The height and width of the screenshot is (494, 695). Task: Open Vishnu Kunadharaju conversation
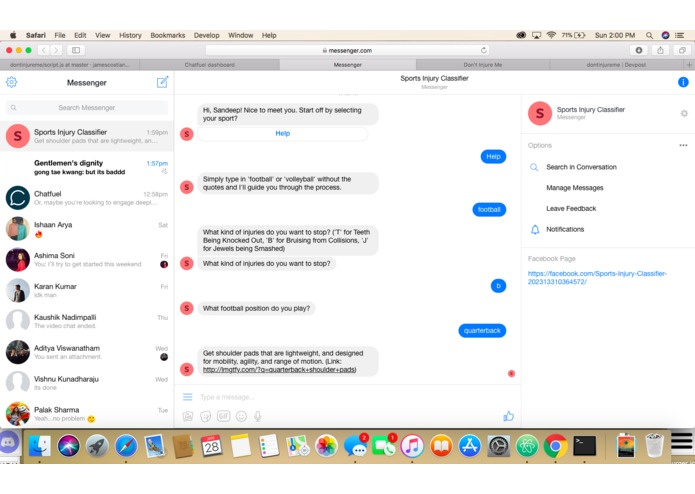(x=87, y=383)
